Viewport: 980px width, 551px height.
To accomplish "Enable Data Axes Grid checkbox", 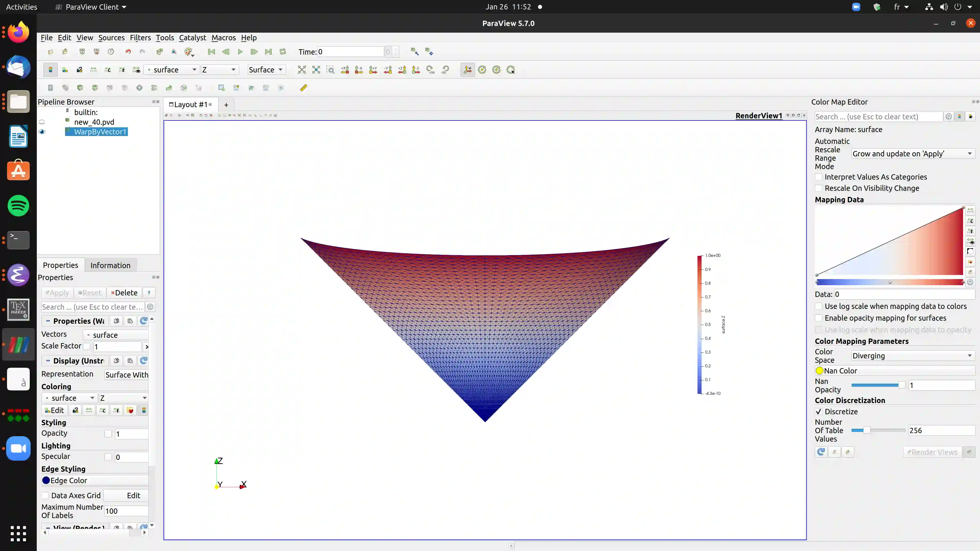I will tap(45, 495).
